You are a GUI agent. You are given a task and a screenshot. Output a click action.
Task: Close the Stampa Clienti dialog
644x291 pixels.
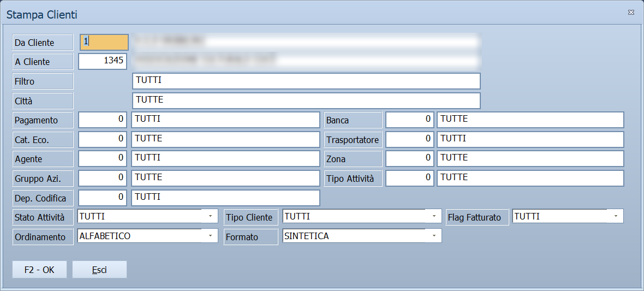coord(631,13)
